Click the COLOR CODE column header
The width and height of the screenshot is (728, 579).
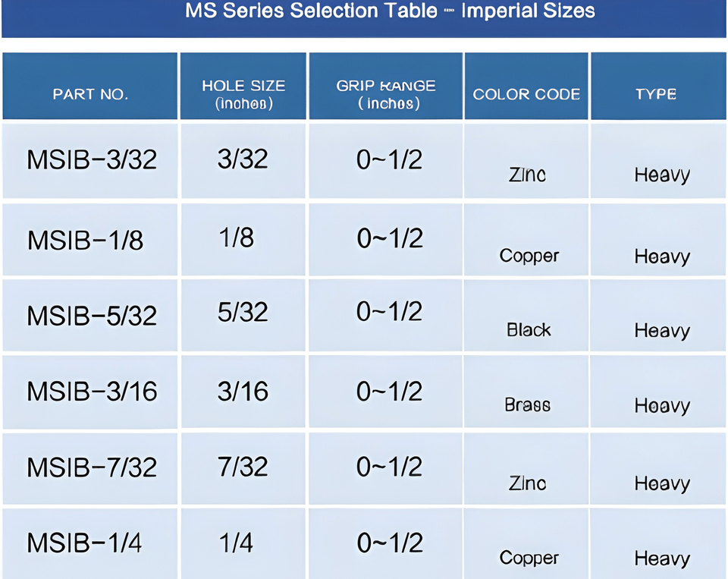(x=526, y=94)
